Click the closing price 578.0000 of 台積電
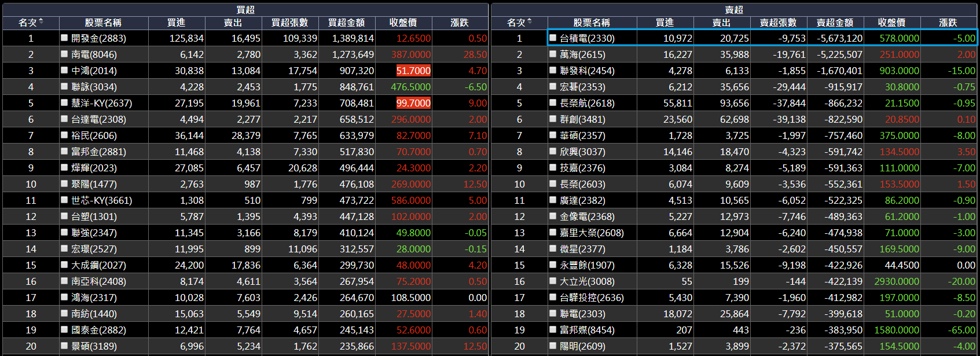This screenshot has width=980, height=356. [900, 38]
